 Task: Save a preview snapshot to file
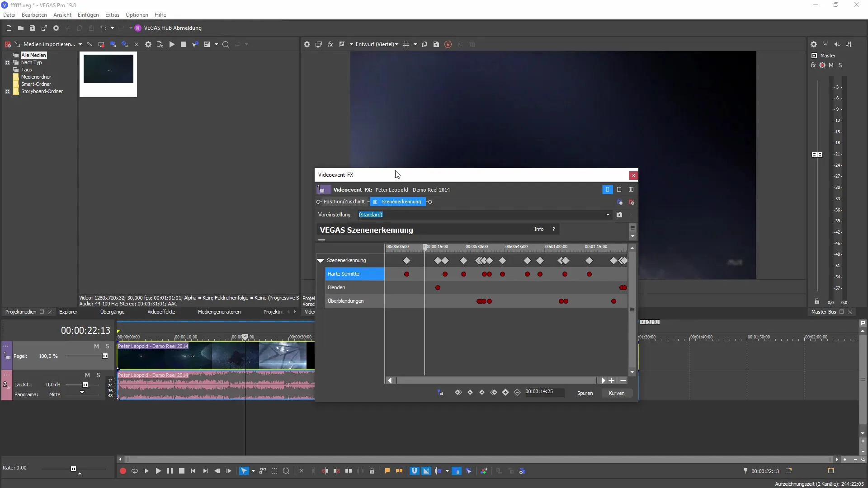click(436, 44)
